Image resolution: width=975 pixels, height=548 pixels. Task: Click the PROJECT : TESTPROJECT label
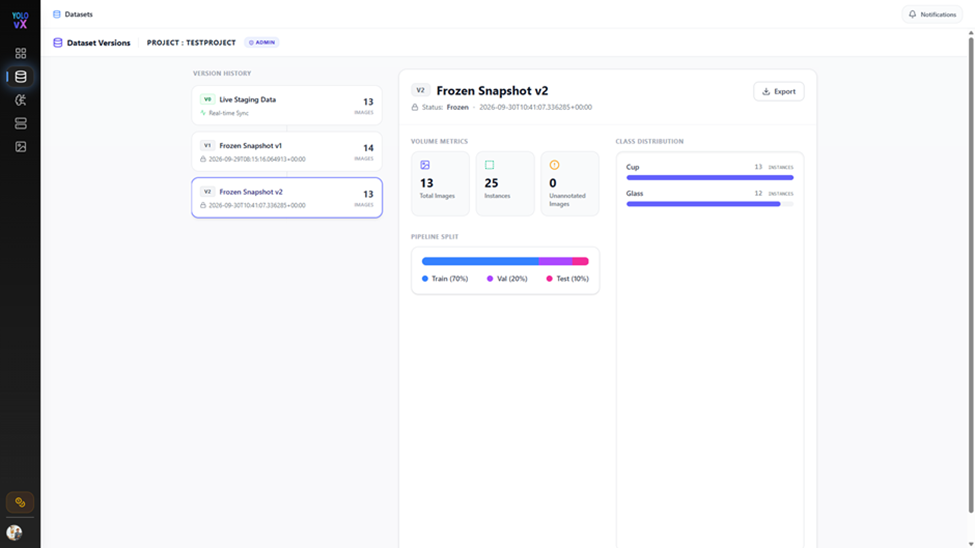pyautogui.click(x=191, y=43)
